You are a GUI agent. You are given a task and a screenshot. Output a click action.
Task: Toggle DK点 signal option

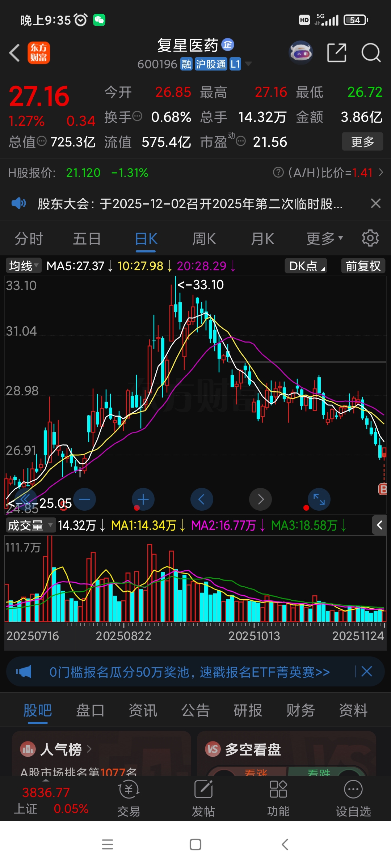tap(306, 266)
